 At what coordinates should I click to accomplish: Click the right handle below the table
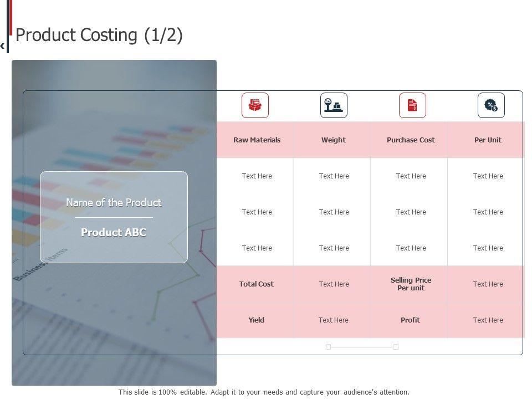[396, 347]
